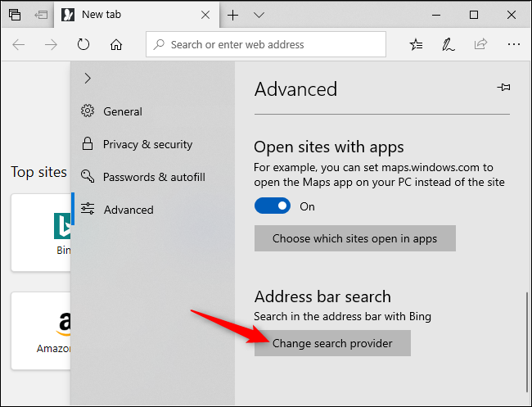Collapse settings pane with chevron arrow
This screenshot has width=532, height=407.
(x=88, y=78)
